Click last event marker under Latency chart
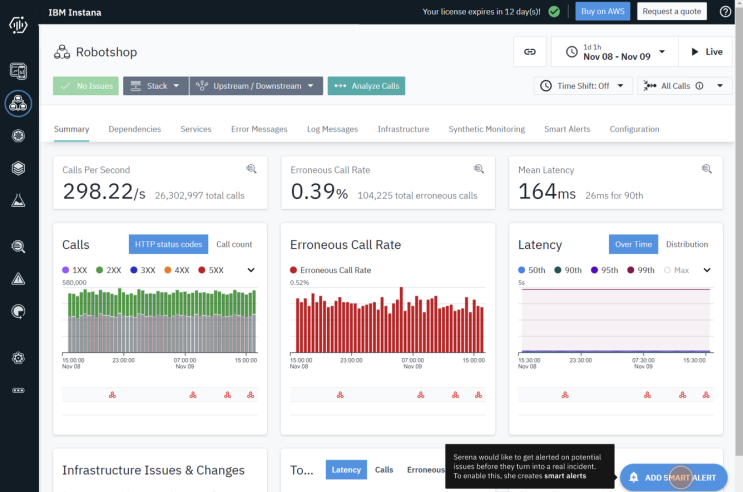Viewport: 743px width, 492px height. click(706, 395)
